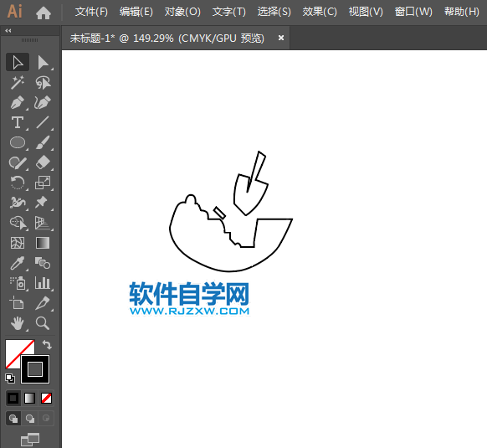
Task: Change screen mode button
Action: point(30,440)
